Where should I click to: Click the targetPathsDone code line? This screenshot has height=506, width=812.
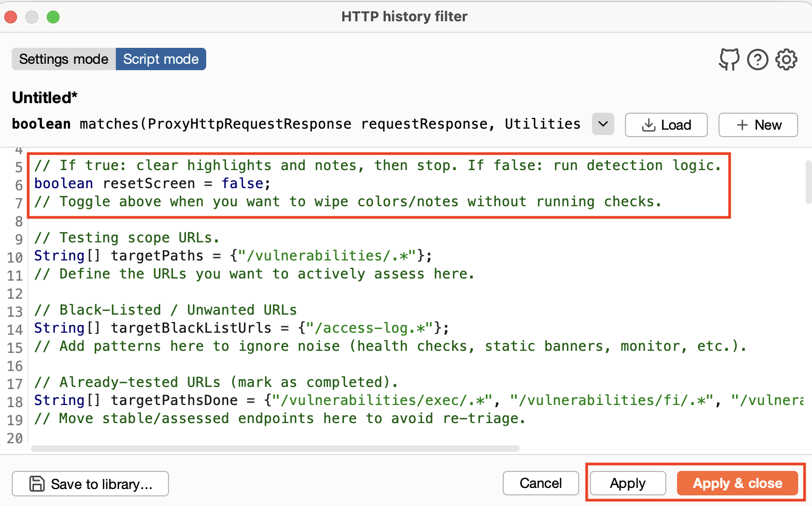pos(419,400)
